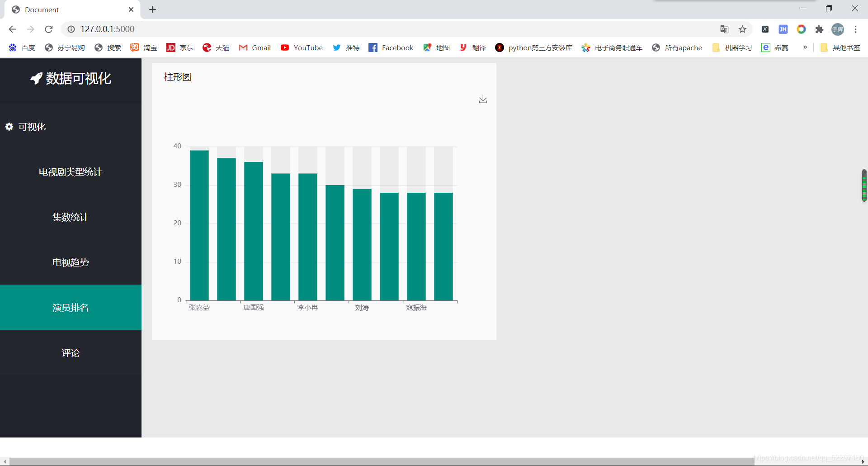This screenshot has width=868, height=466.
Task: Open python第三方安装库 bookmark
Action: click(x=534, y=48)
